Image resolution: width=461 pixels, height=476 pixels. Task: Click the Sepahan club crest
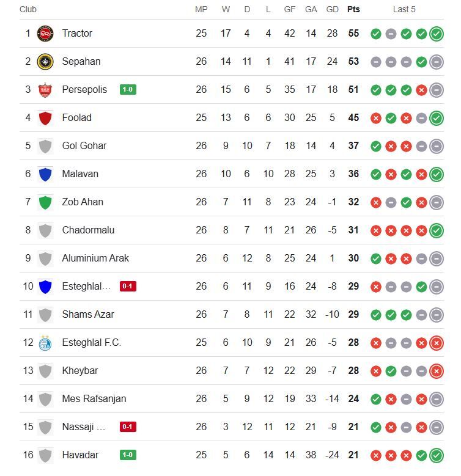tap(45, 61)
